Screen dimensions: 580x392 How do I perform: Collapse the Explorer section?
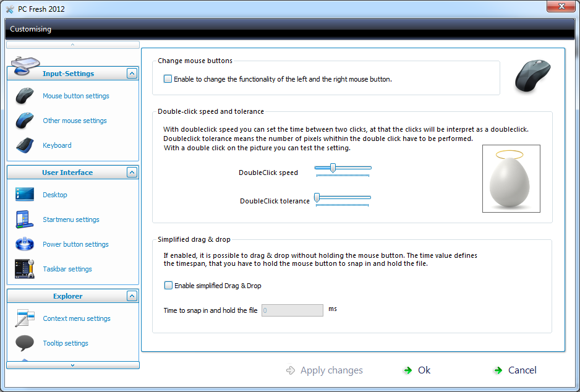tap(132, 296)
